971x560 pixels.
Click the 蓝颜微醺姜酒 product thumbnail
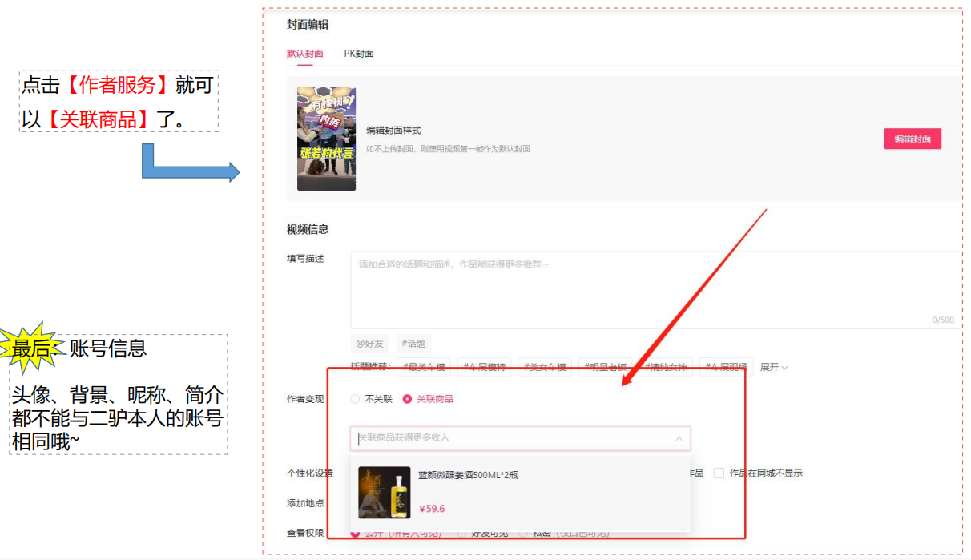click(384, 492)
